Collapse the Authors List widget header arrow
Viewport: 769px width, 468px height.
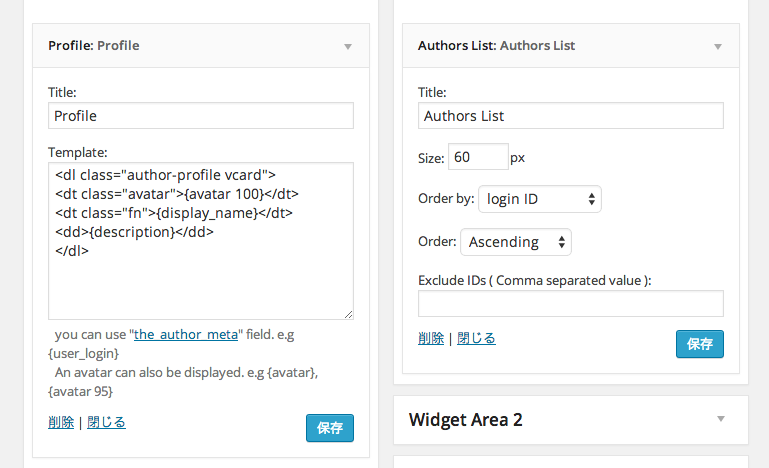[718, 46]
